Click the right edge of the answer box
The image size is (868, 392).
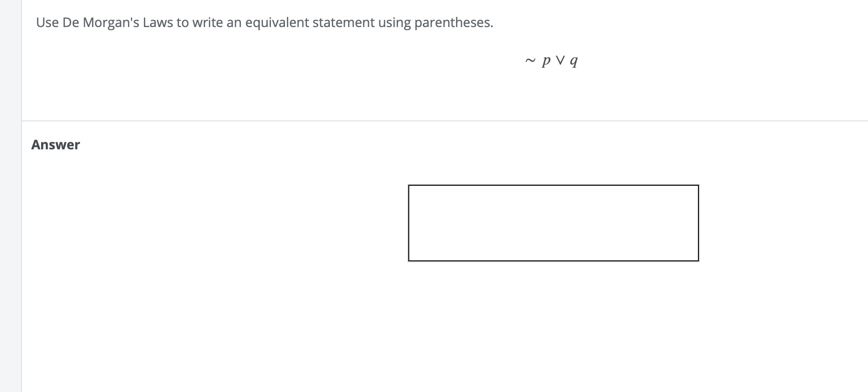(698, 222)
